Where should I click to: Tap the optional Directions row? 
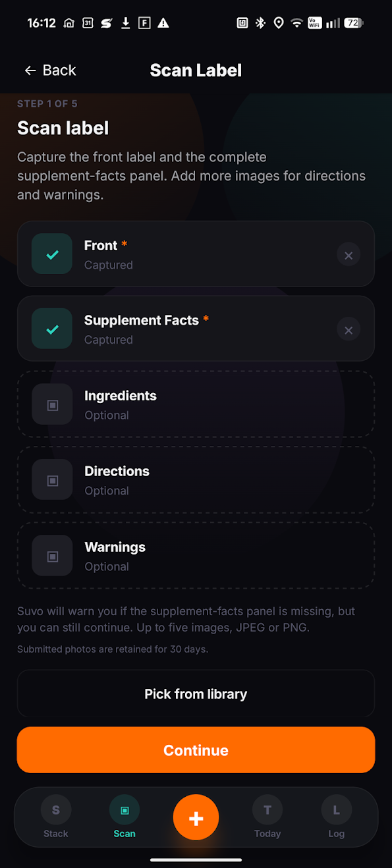click(x=196, y=481)
